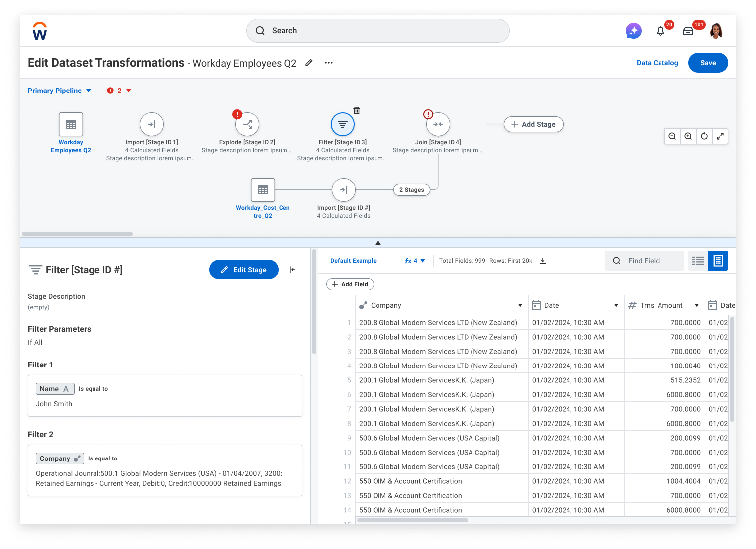Zoom out the pipeline canvas
756x549 pixels.
tap(672, 136)
